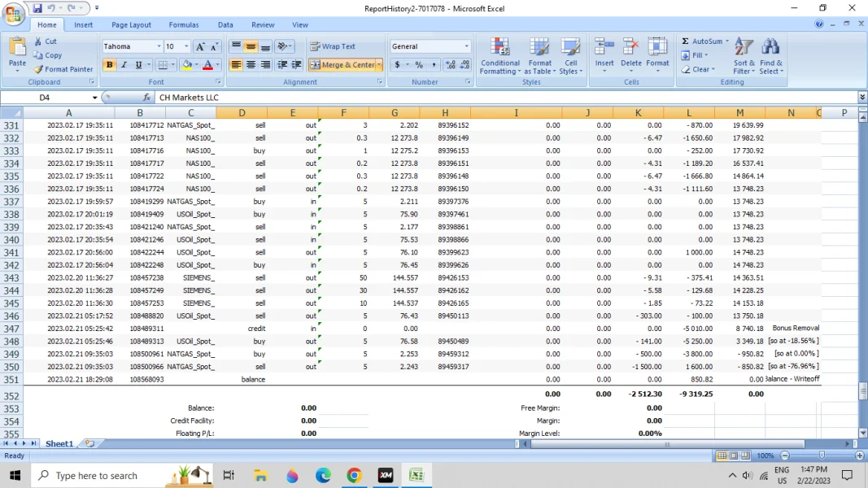Click the Format Painter brush icon
The image size is (868, 488).
coord(38,69)
